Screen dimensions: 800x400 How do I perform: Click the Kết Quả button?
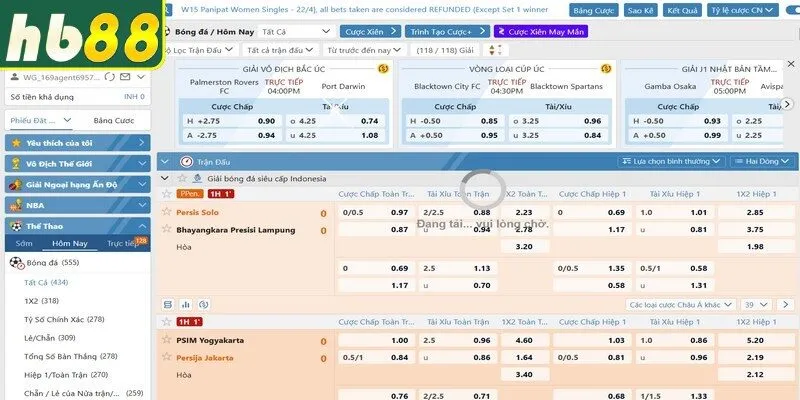(682, 10)
